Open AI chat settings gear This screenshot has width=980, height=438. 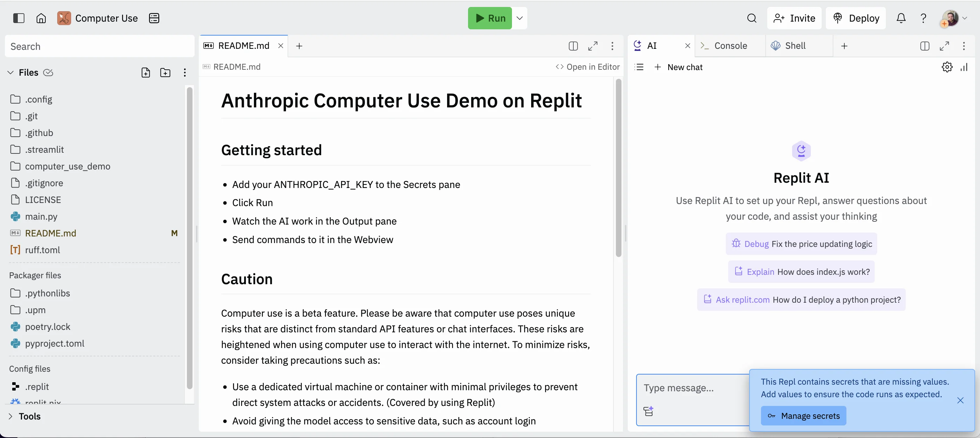[x=947, y=67]
